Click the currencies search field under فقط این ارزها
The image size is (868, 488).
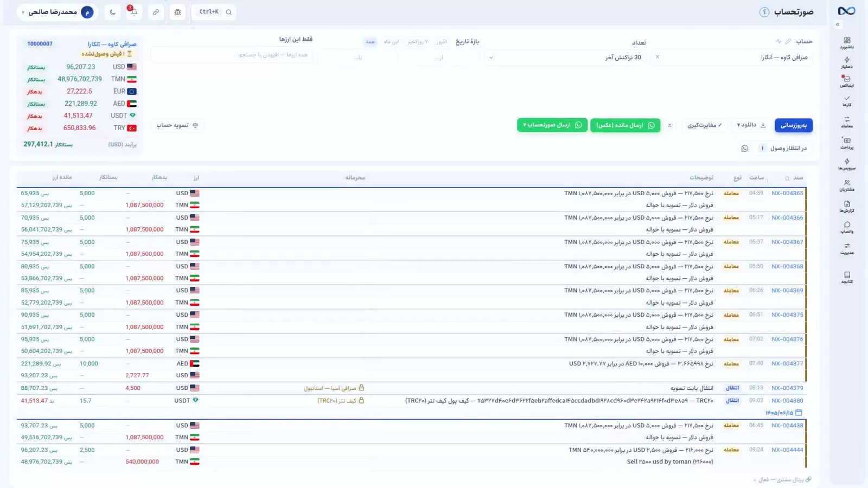click(232, 55)
